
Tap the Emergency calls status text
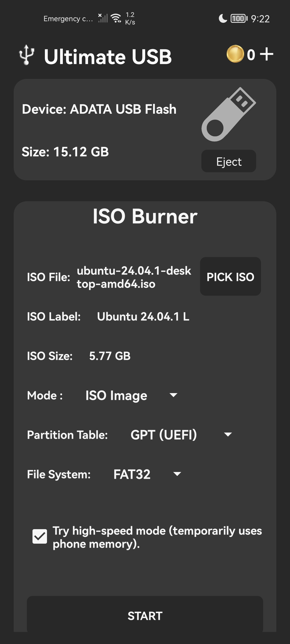click(x=68, y=18)
